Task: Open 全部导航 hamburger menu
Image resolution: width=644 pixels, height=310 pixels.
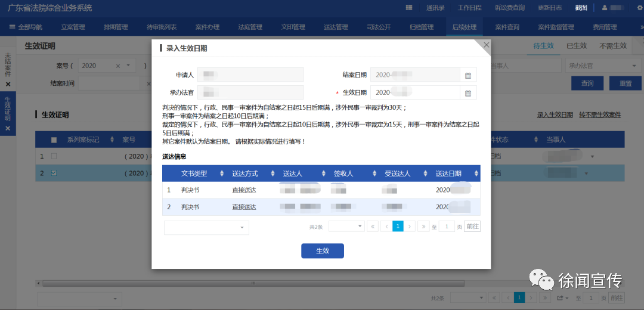Action: coord(26,27)
